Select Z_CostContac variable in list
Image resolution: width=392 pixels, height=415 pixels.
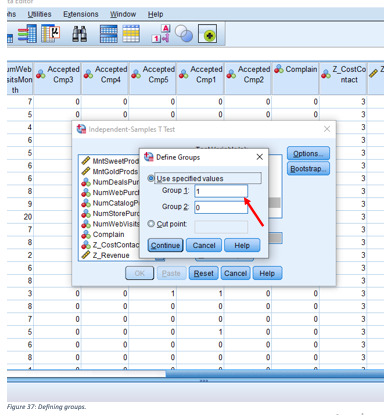point(110,245)
